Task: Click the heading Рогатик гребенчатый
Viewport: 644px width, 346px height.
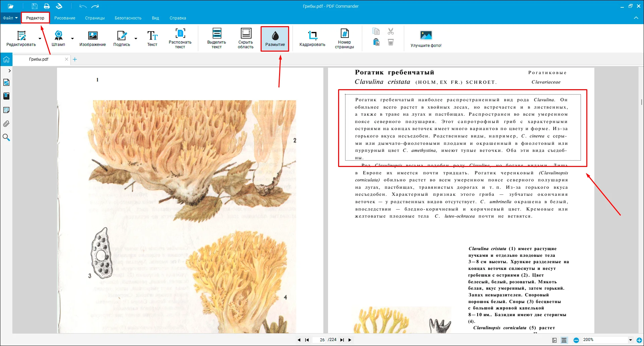Action: pyautogui.click(x=394, y=72)
